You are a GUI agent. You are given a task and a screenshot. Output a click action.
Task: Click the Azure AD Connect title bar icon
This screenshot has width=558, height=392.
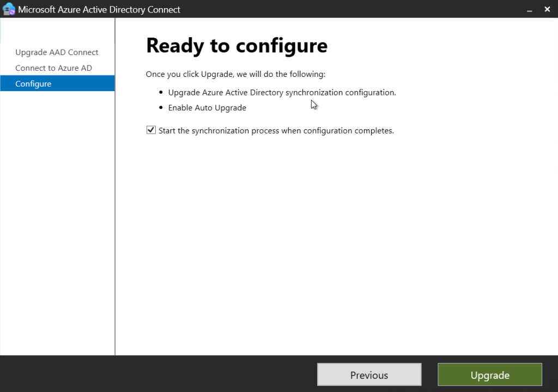(8, 9)
